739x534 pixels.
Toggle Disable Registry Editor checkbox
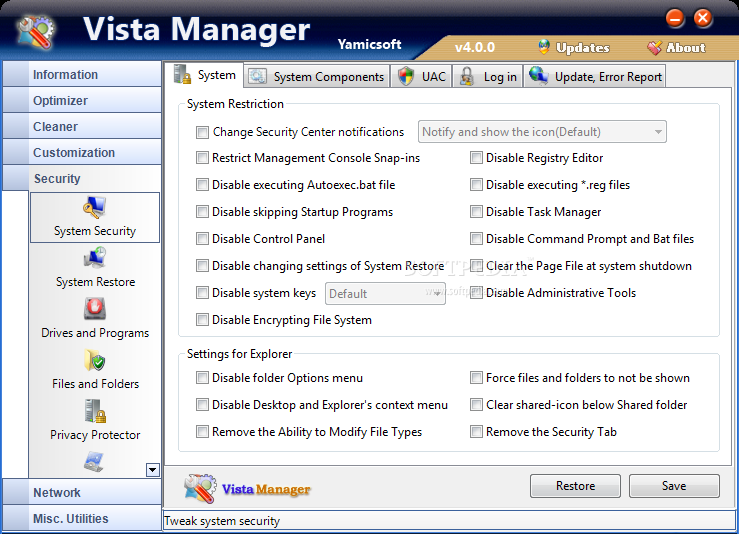coord(476,158)
